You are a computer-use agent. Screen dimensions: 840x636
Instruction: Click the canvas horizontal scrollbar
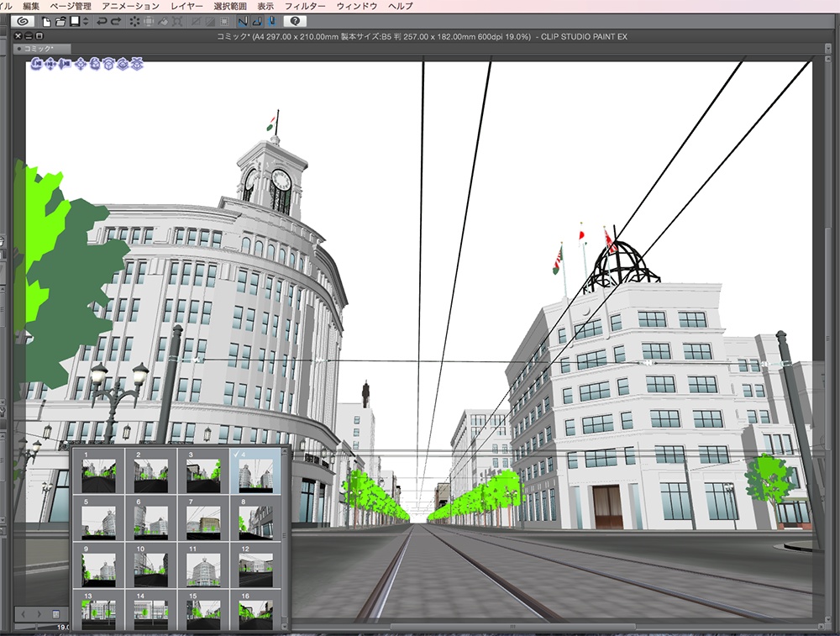click(x=512, y=627)
